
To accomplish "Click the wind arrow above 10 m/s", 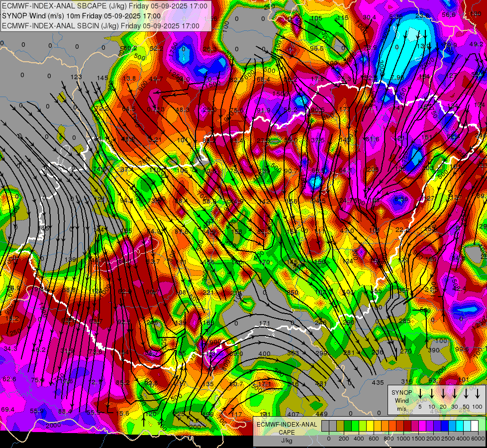I will [x=431, y=394].
